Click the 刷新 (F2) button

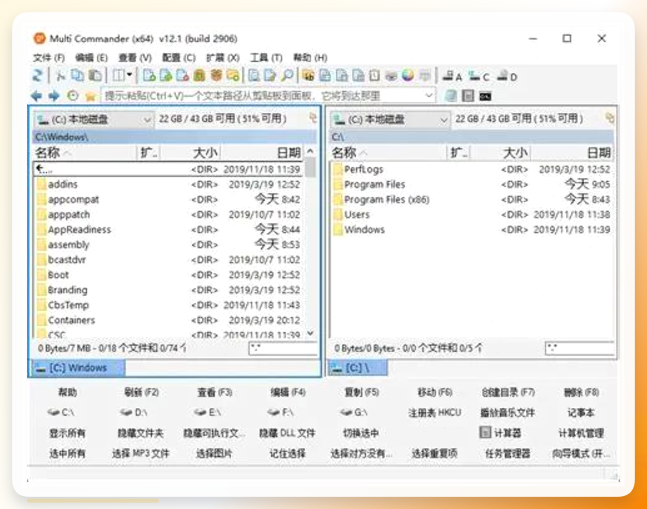click(x=141, y=392)
